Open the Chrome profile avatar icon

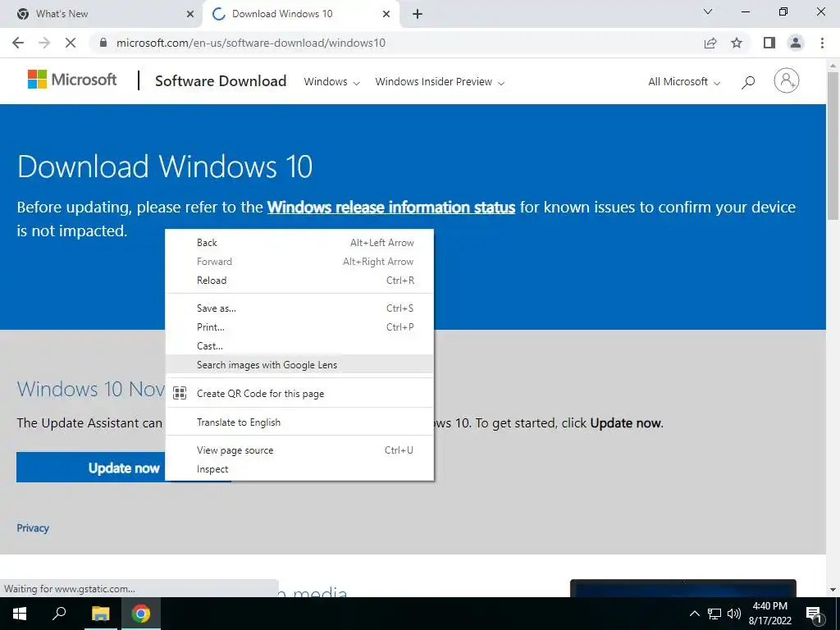(x=796, y=43)
